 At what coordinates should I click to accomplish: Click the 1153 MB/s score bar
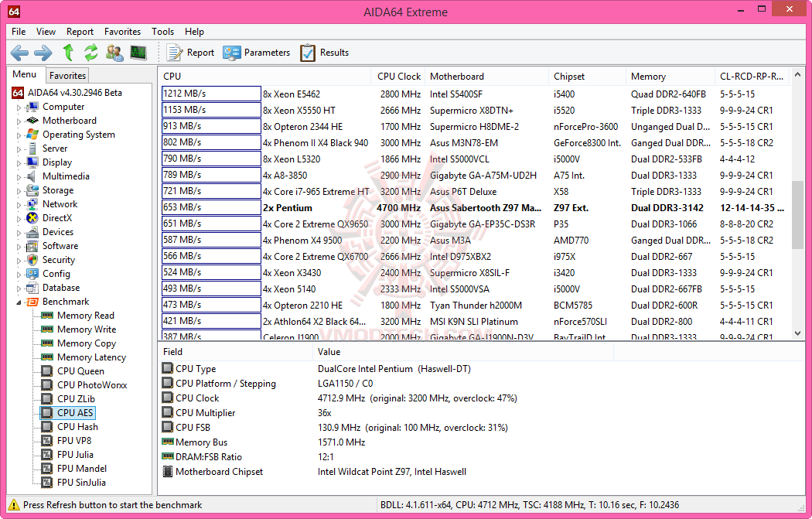(x=211, y=110)
